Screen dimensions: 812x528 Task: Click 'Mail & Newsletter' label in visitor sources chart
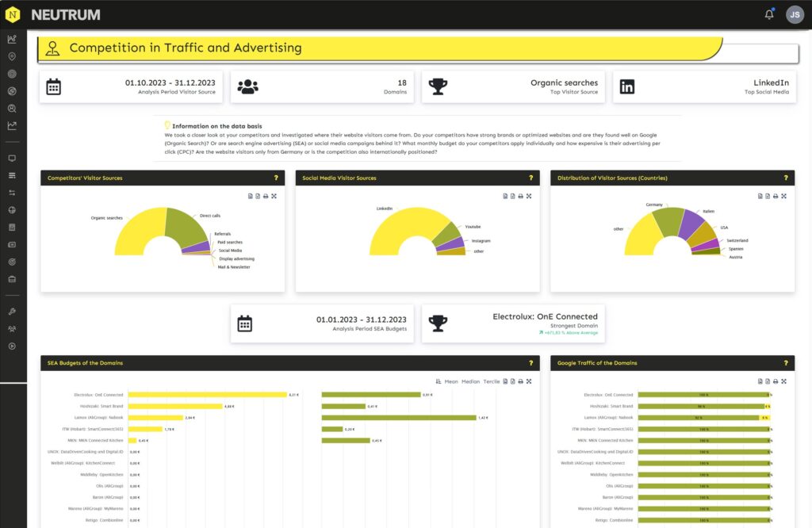[x=234, y=267]
